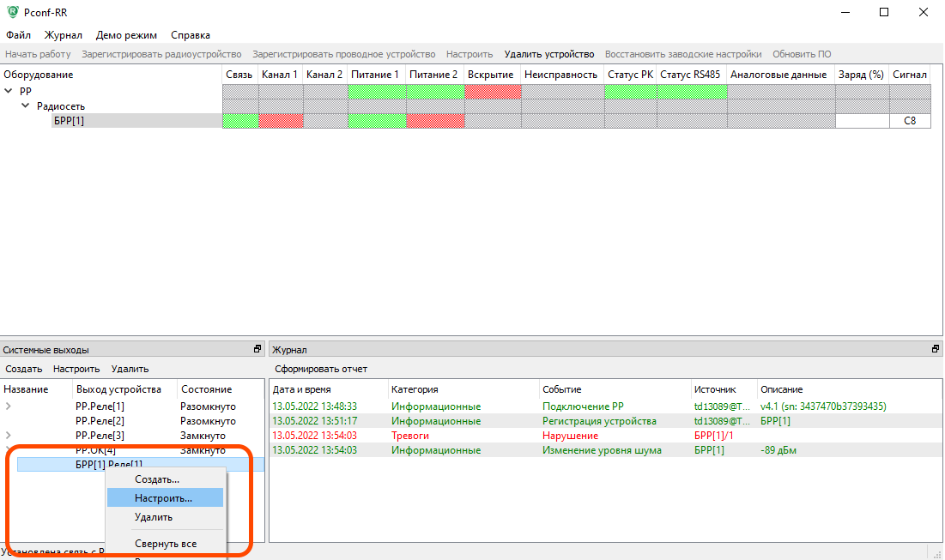
Task: Open the Демо режим menu
Action: [x=126, y=35]
